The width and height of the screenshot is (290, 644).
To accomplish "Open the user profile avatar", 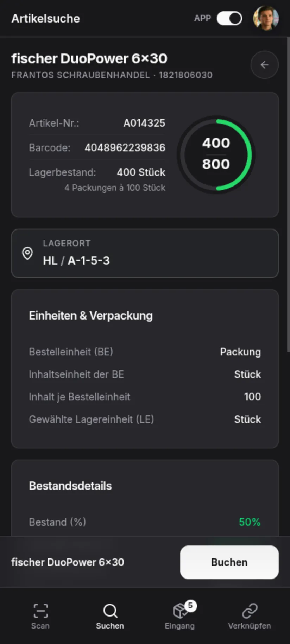I will coord(266,18).
